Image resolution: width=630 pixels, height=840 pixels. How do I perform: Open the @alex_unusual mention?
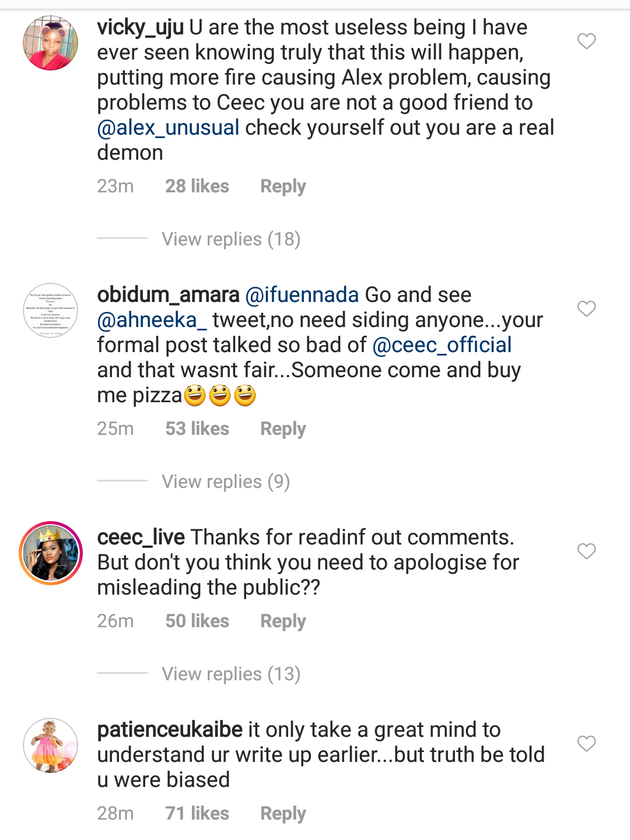[x=168, y=128]
